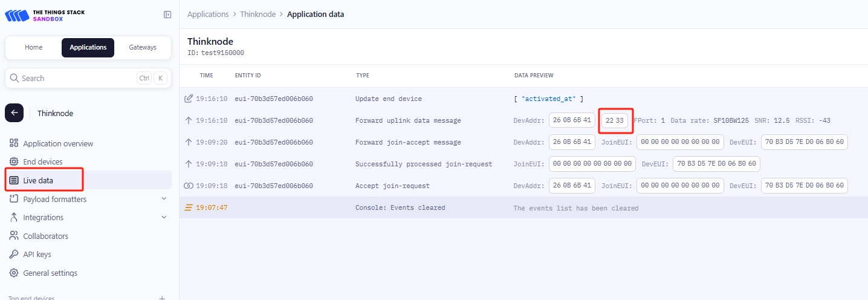This screenshot has height=300, width=868.
Task: Click the API keys key icon
Action: click(x=14, y=255)
